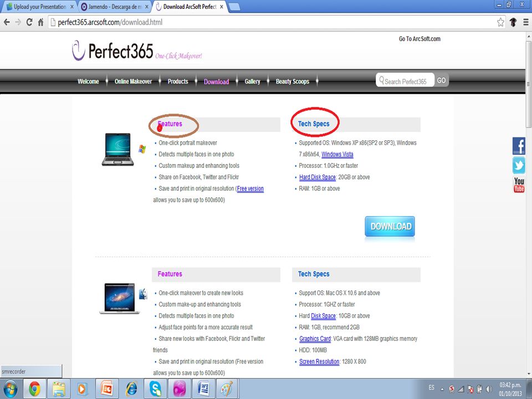Click the Windows flag logo icon

(x=142, y=149)
